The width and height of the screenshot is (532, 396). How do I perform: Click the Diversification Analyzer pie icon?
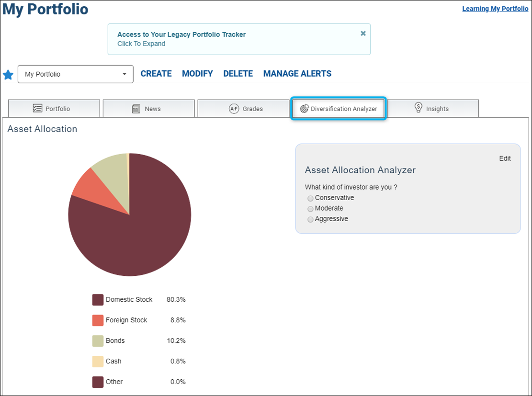tap(305, 109)
